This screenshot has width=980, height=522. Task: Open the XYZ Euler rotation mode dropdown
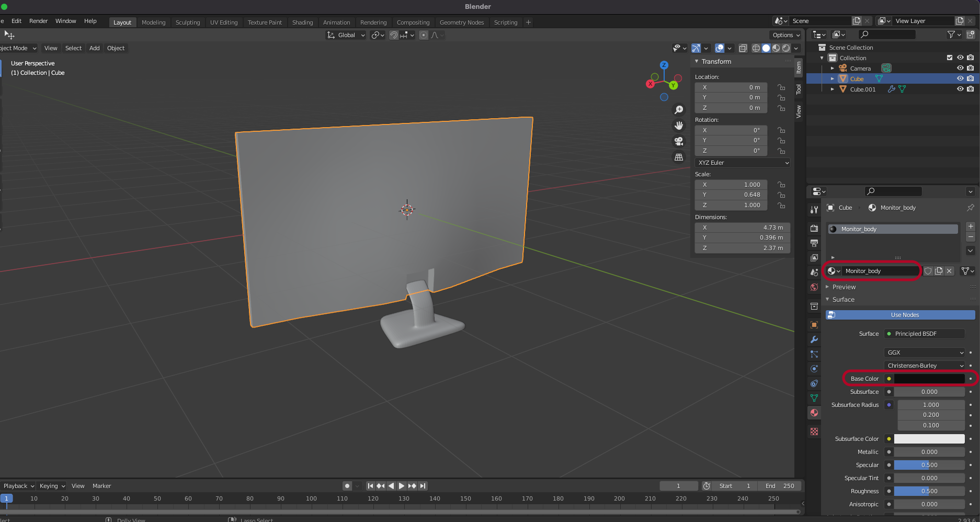click(x=743, y=163)
